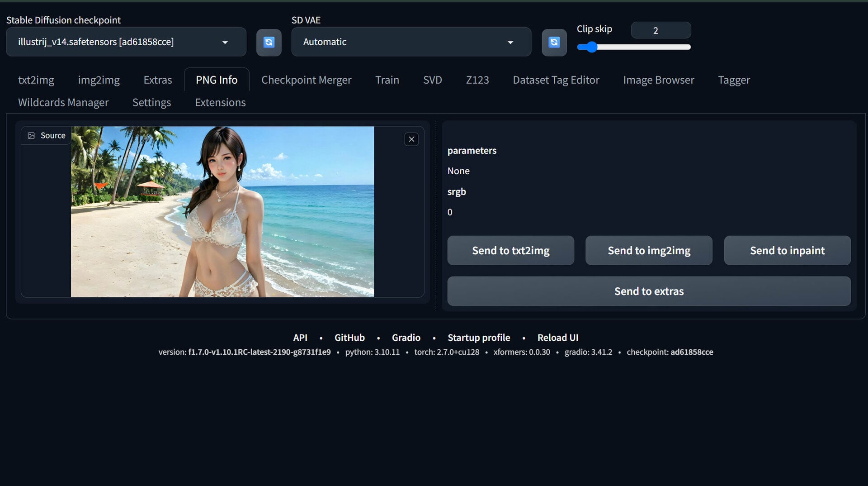Open the Checkpoint Merger tab
This screenshot has width=868, height=486.
tap(306, 80)
